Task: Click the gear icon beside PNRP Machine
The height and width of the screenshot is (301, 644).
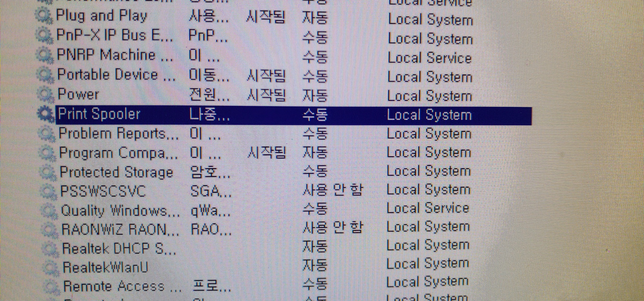Action: tap(45, 55)
